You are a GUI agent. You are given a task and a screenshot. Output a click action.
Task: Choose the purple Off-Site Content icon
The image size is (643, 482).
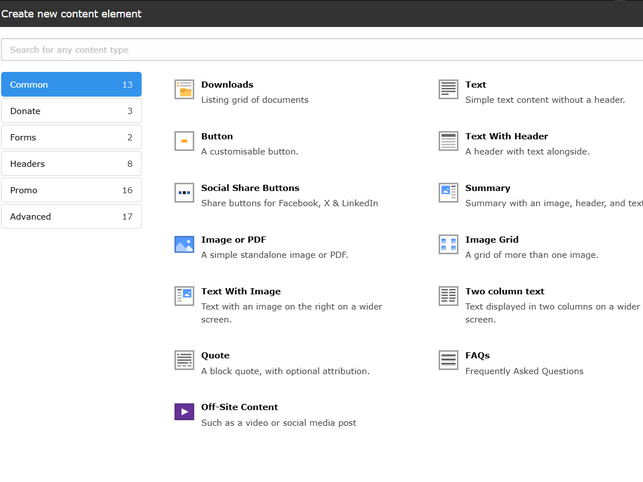coord(184,412)
